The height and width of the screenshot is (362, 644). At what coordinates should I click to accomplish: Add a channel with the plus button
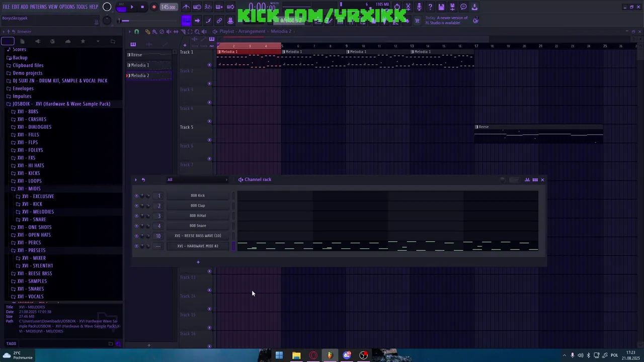(198, 262)
